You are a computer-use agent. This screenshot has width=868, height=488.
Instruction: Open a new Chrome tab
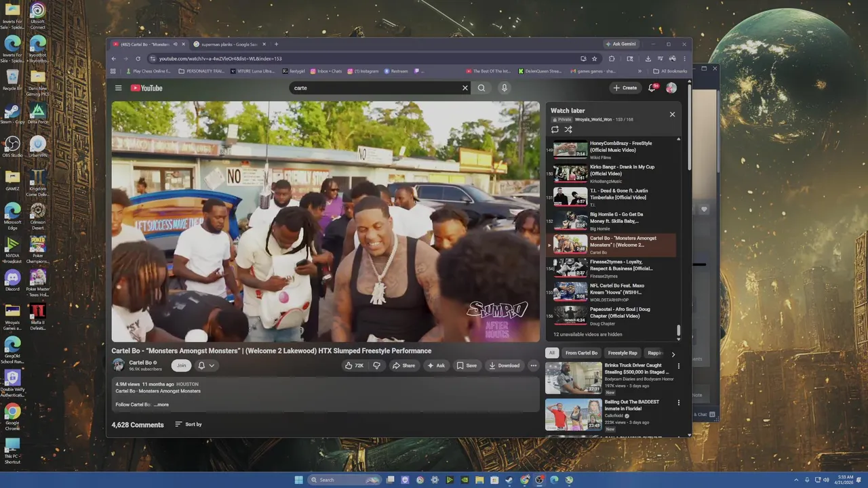(276, 45)
